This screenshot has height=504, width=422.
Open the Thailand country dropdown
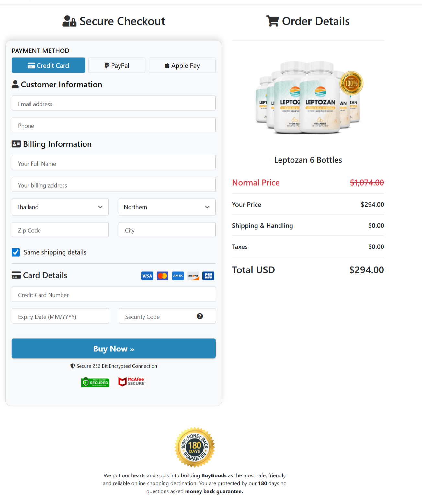60,207
